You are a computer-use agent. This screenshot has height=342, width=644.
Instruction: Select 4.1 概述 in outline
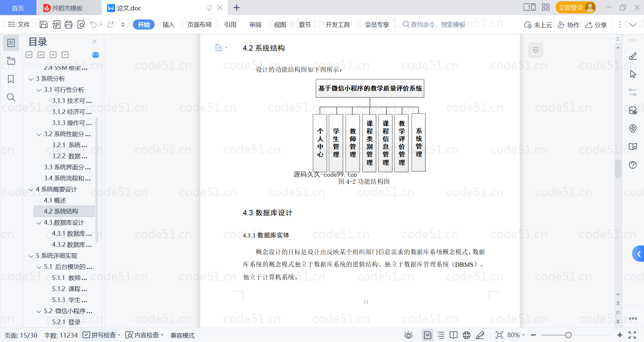[55, 201]
